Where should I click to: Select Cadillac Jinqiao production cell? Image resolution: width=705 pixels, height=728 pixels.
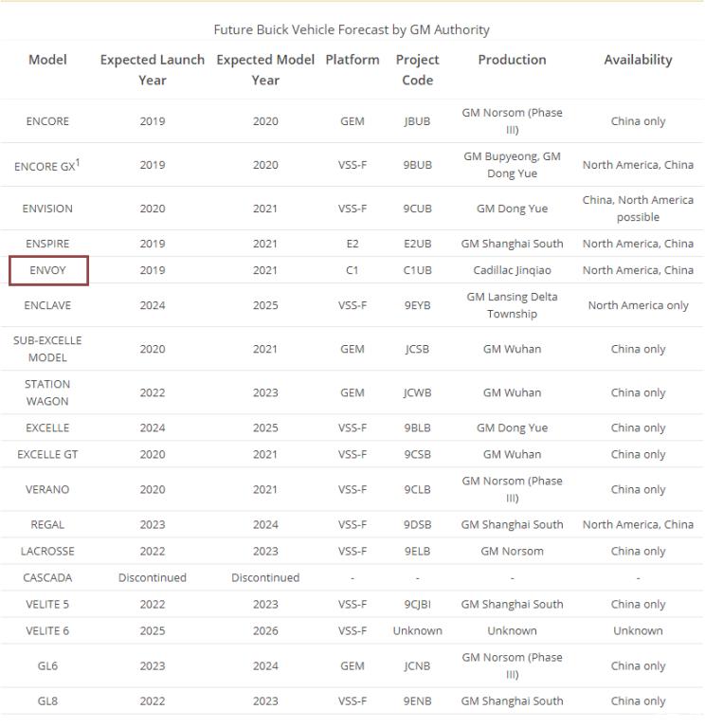(x=512, y=270)
